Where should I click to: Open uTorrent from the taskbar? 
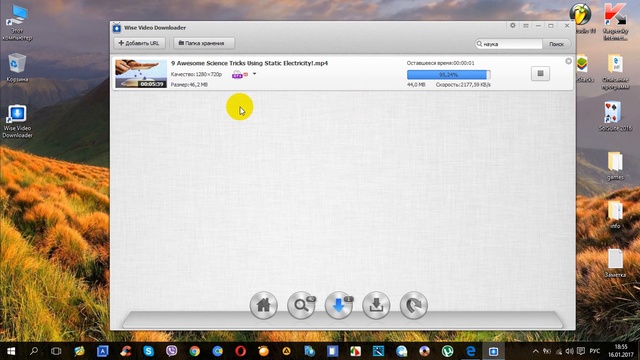pos(447,351)
